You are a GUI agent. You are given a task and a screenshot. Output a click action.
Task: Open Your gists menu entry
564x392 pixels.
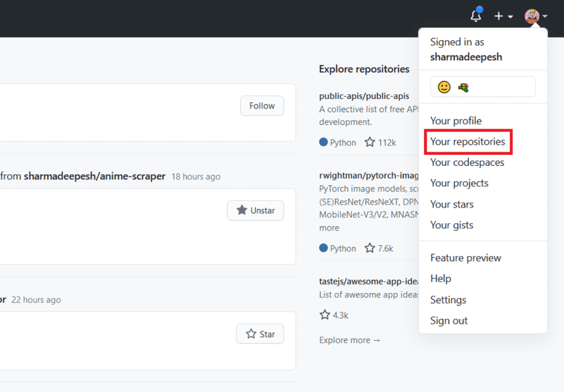(452, 225)
